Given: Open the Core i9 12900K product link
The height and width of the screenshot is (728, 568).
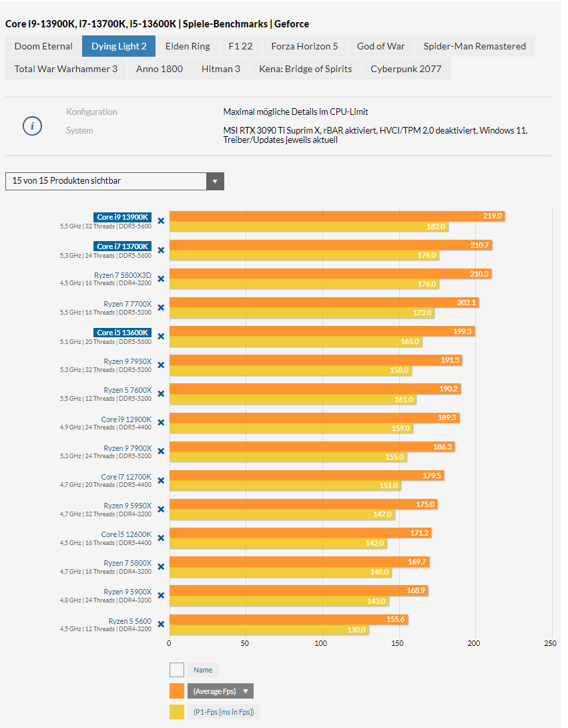Looking at the screenshot, I should pyautogui.click(x=126, y=419).
